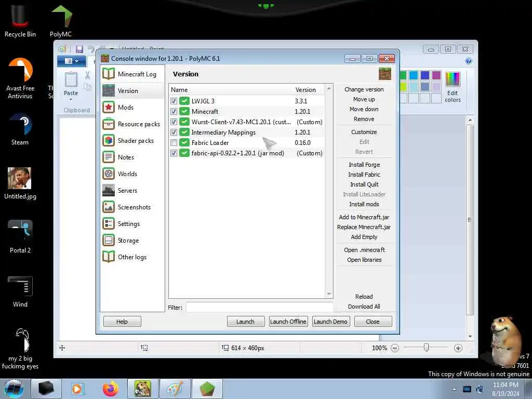Open the Servers page

click(132, 190)
